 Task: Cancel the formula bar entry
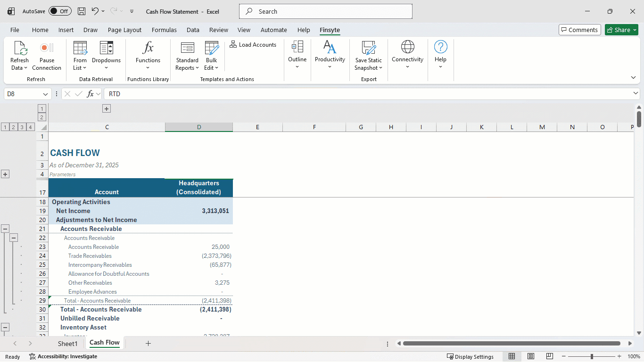click(x=67, y=94)
